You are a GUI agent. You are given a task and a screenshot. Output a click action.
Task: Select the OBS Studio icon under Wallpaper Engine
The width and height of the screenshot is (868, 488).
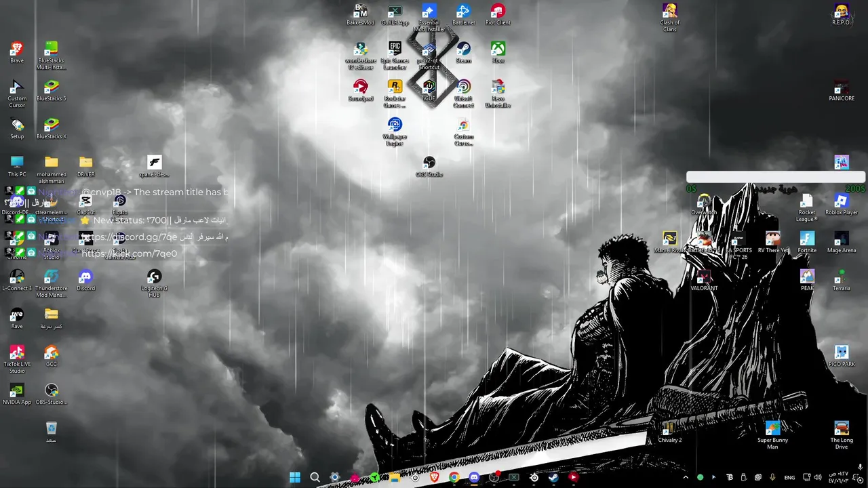(429, 166)
